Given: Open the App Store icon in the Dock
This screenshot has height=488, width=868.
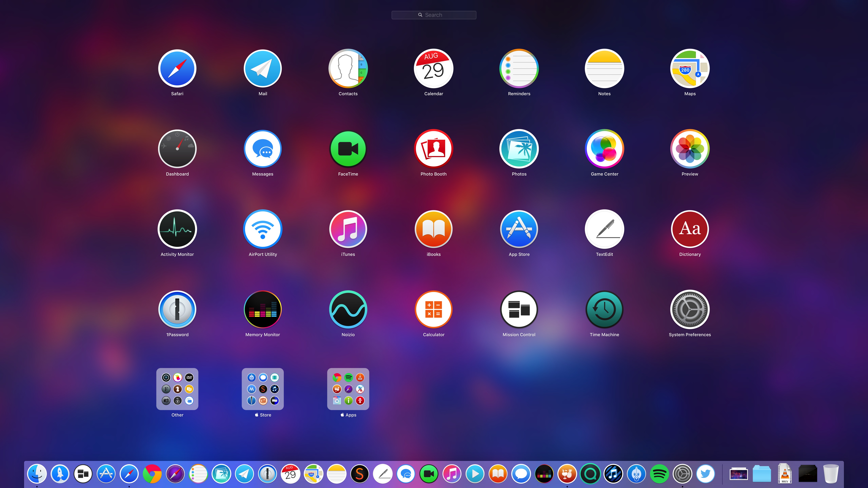Looking at the screenshot, I should pos(106,474).
